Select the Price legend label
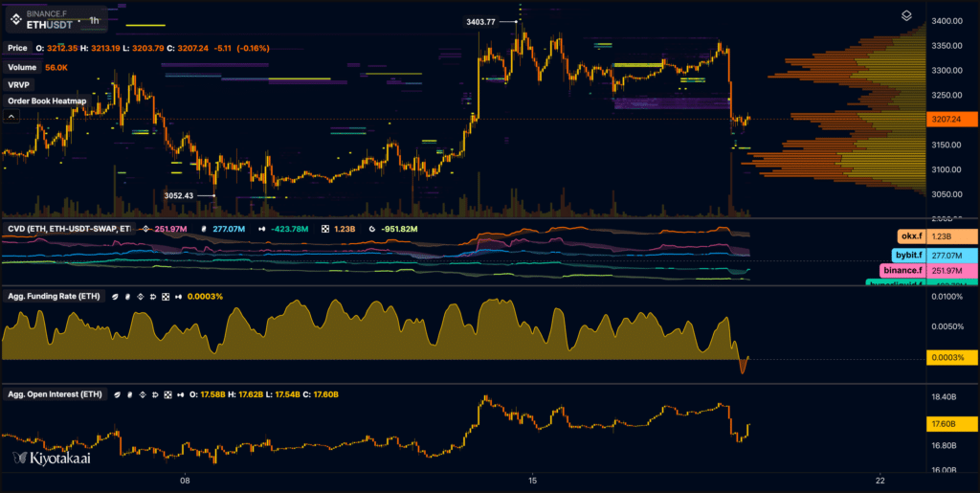Viewport: 980px width, 493px height. [x=17, y=48]
